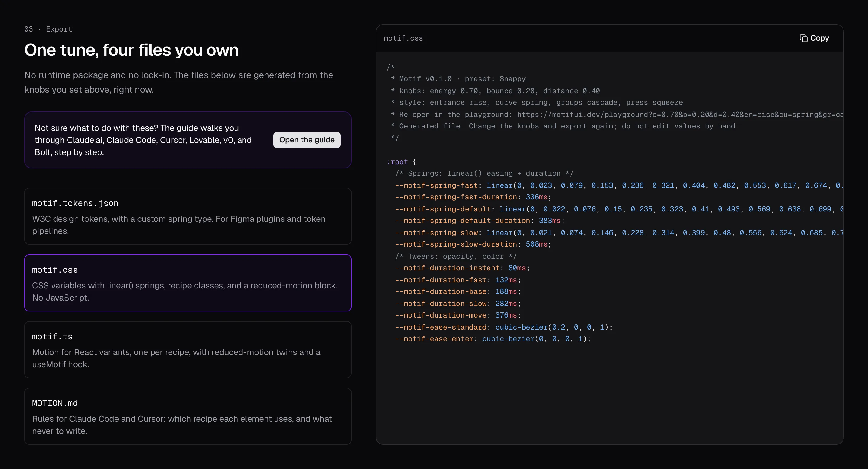Click the "Motif v0.1.0 · preset: Snappy" comment line

tap(458, 79)
